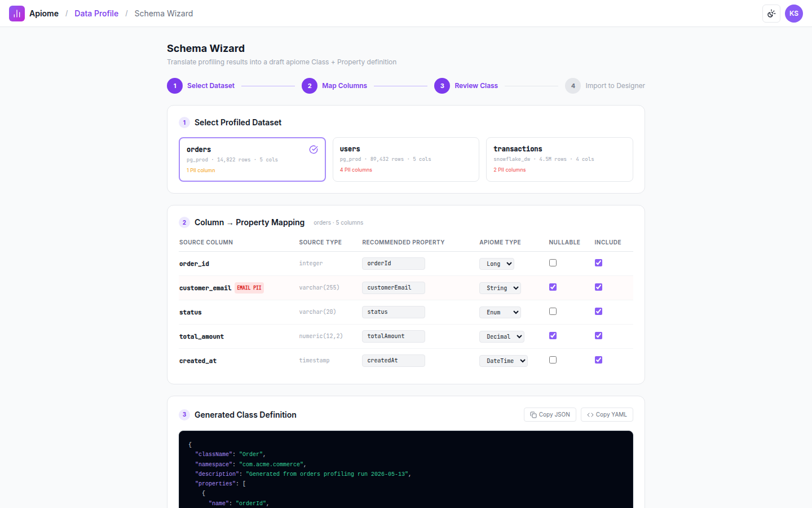
Task: Click the Apiome logo icon
Action: (17, 14)
